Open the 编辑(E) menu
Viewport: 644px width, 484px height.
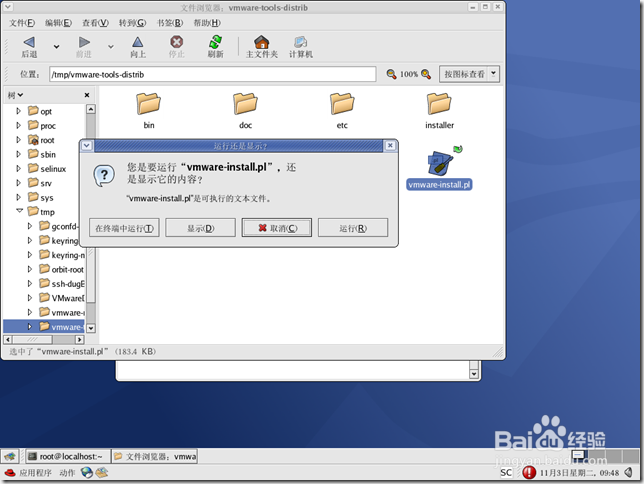58,23
